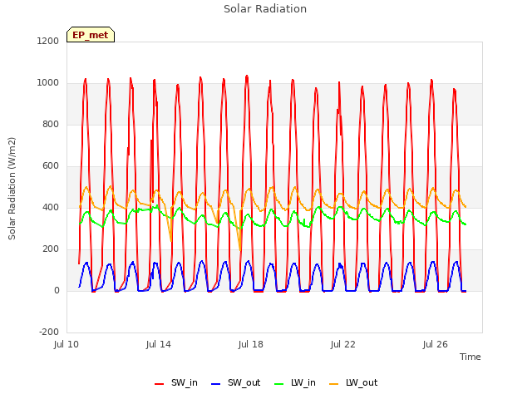Click the -200 y-axis label
This screenshot has width=532, height=399.
49,332
